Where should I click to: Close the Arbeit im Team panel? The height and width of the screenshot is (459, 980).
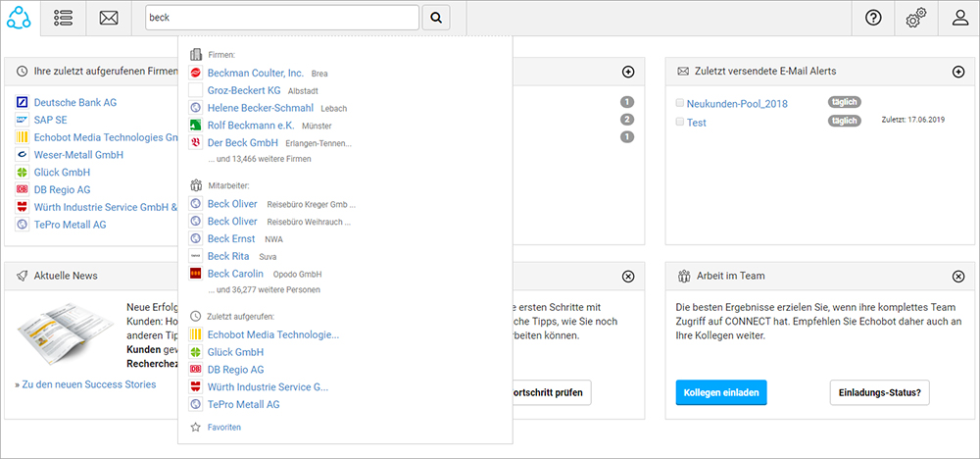pyautogui.click(x=958, y=277)
